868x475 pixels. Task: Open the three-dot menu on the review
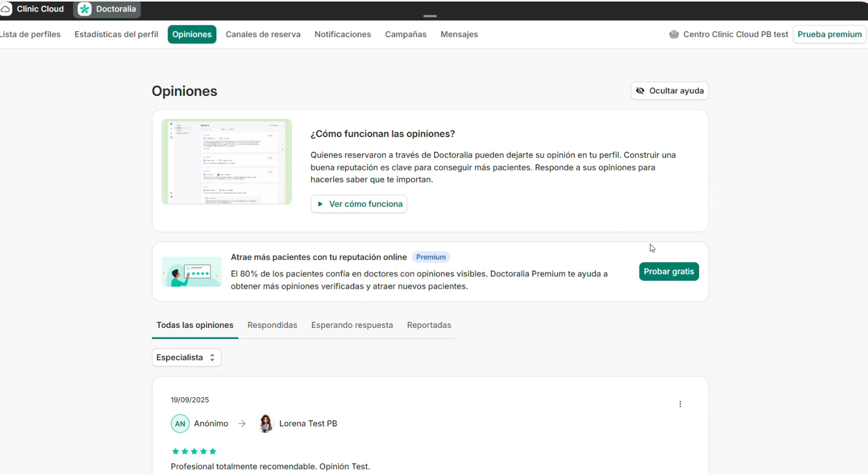point(680,404)
